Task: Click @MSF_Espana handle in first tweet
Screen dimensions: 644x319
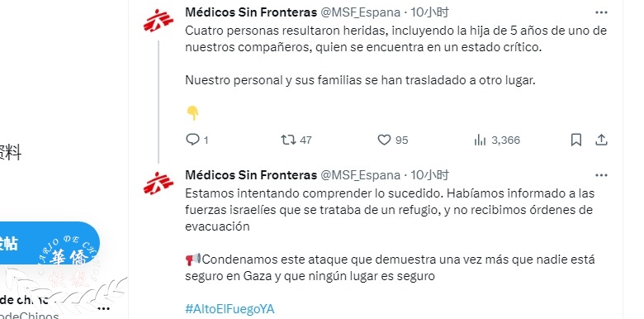Action: [x=360, y=12]
